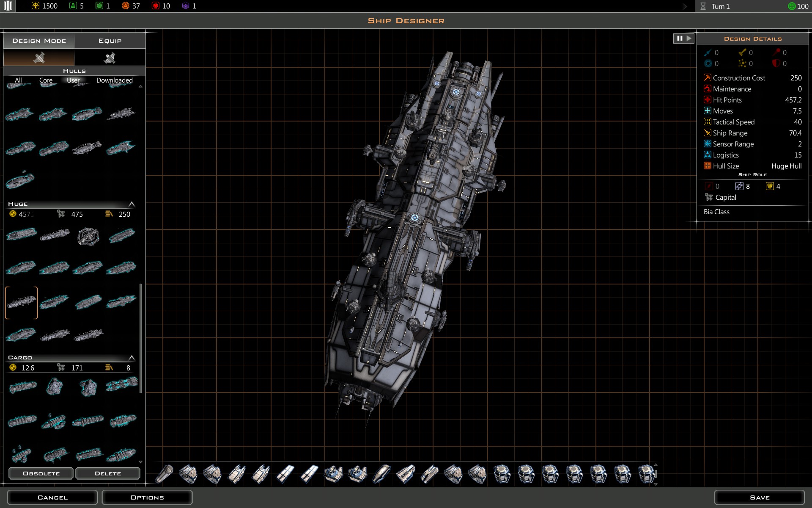Cancel the ship design
The image size is (812, 508).
pyautogui.click(x=52, y=497)
